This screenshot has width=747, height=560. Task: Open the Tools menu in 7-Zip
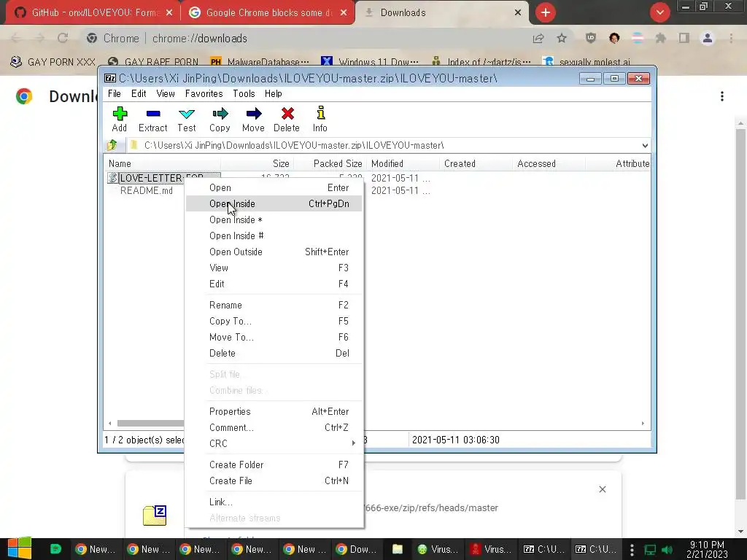point(244,94)
